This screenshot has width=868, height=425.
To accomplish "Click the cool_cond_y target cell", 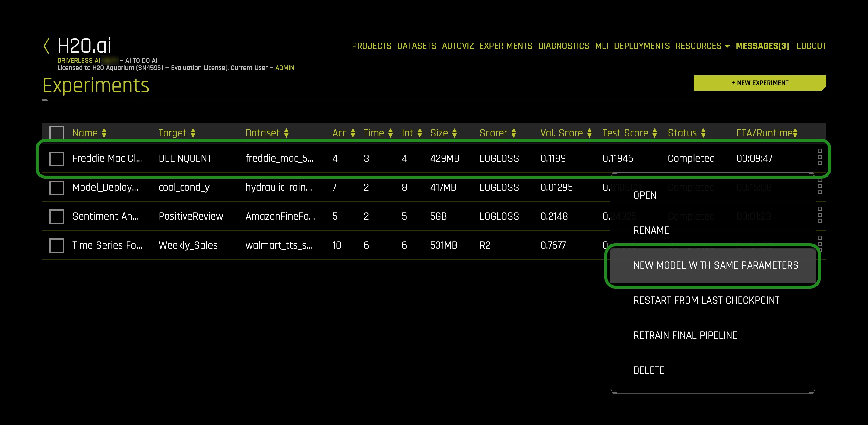I will tap(184, 187).
